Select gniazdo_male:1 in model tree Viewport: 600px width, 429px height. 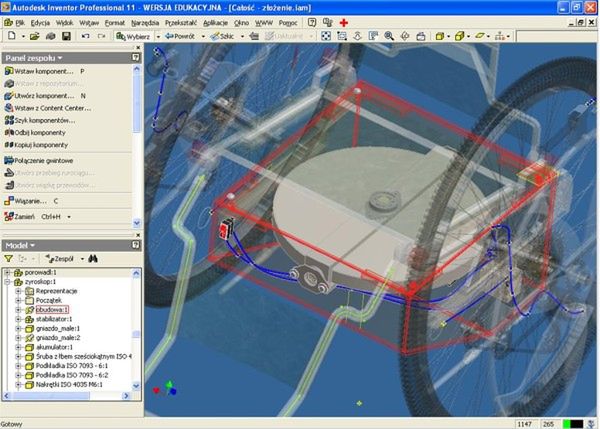click(x=57, y=328)
